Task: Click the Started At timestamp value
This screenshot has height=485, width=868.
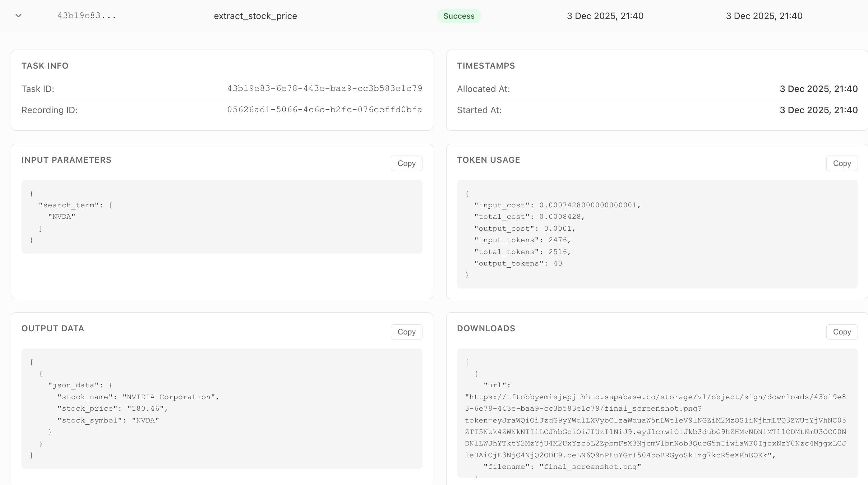Action: [818, 110]
